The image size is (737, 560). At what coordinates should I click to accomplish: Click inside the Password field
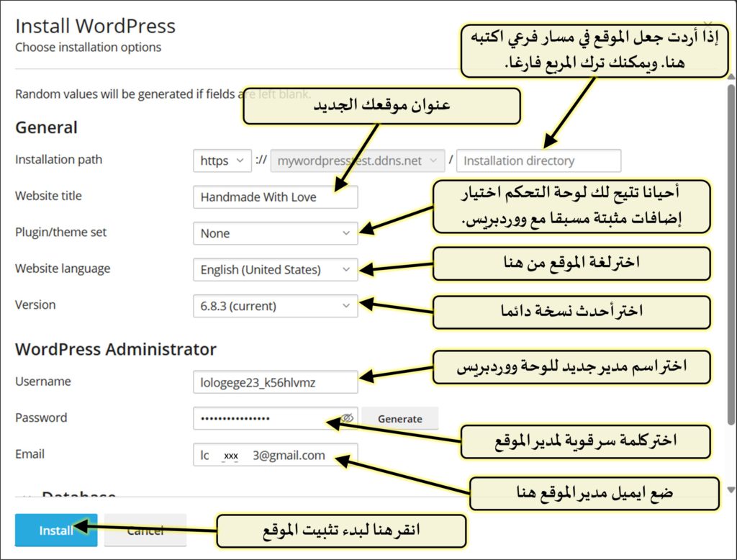[259, 418]
